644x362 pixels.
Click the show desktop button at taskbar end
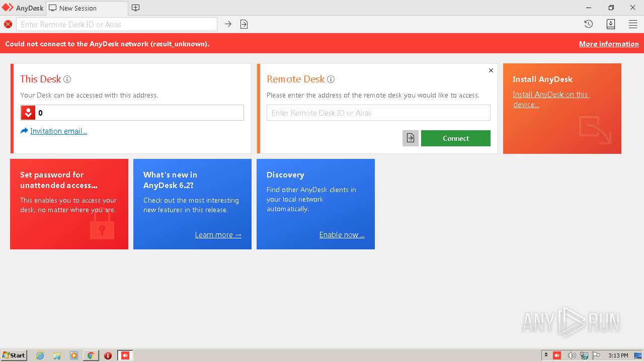[x=638, y=355]
